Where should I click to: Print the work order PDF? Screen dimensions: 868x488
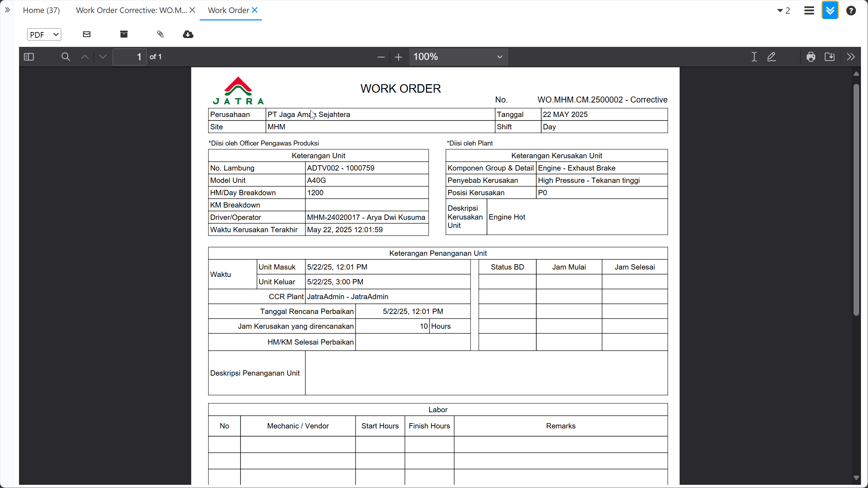811,57
